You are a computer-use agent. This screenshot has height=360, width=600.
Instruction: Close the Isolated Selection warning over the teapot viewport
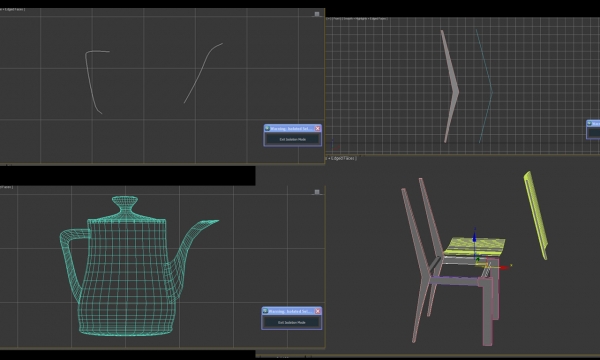[318, 311]
